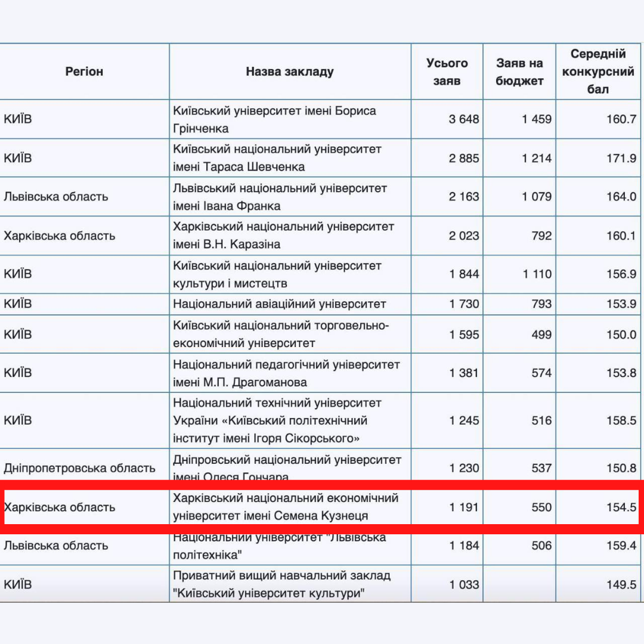Select the value 516
644x644 pixels.
(541, 420)
